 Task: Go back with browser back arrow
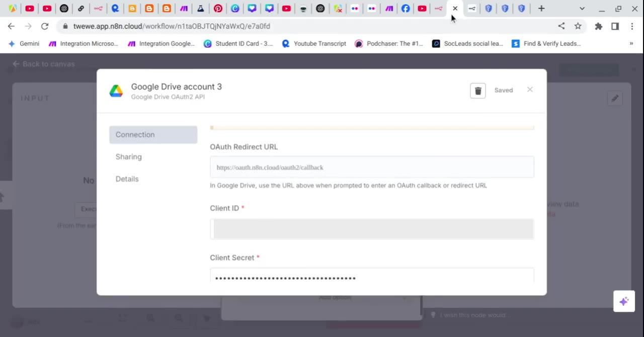[x=11, y=26]
